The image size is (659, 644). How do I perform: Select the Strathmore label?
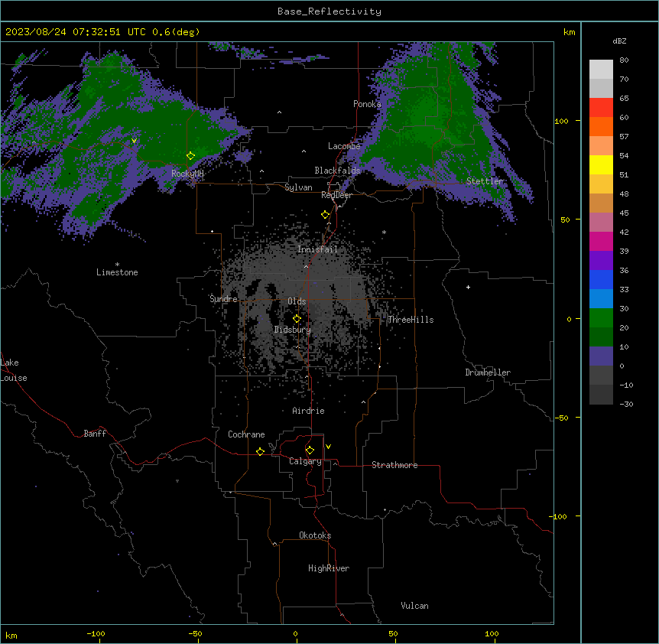(x=394, y=465)
